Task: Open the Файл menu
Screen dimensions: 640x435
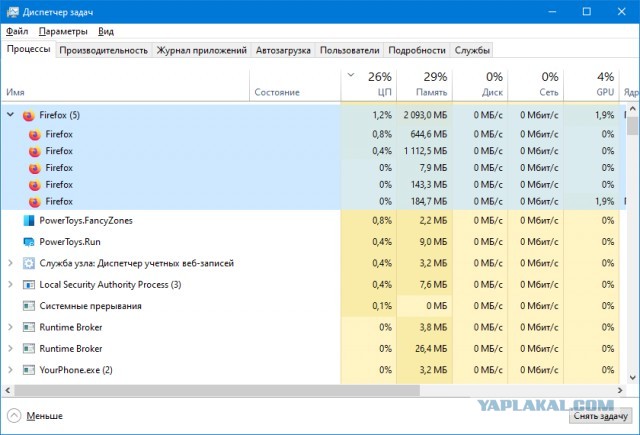Action: (17, 31)
